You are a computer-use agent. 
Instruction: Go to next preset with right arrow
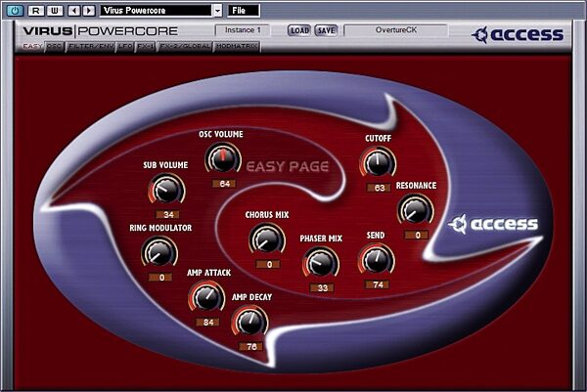coord(89,11)
